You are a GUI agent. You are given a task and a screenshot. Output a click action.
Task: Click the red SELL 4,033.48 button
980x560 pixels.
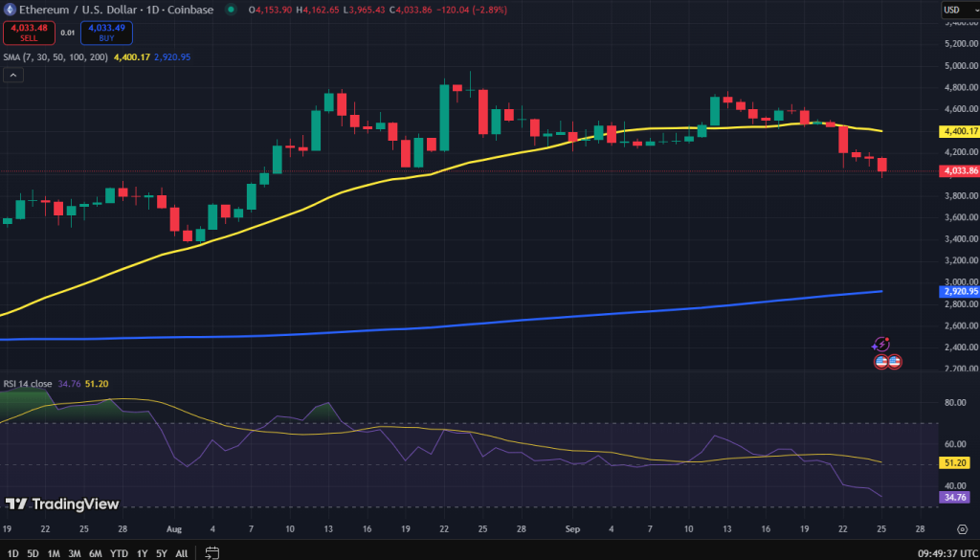[x=29, y=34]
